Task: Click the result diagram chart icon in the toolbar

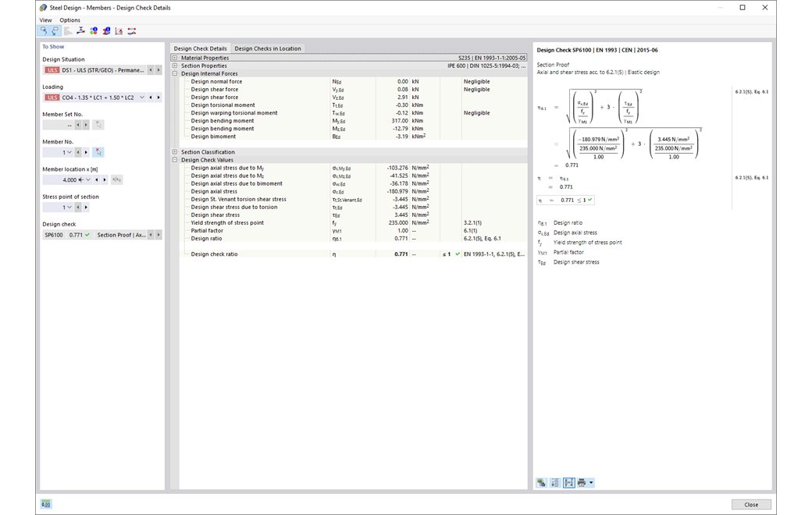Action: (x=119, y=30)
